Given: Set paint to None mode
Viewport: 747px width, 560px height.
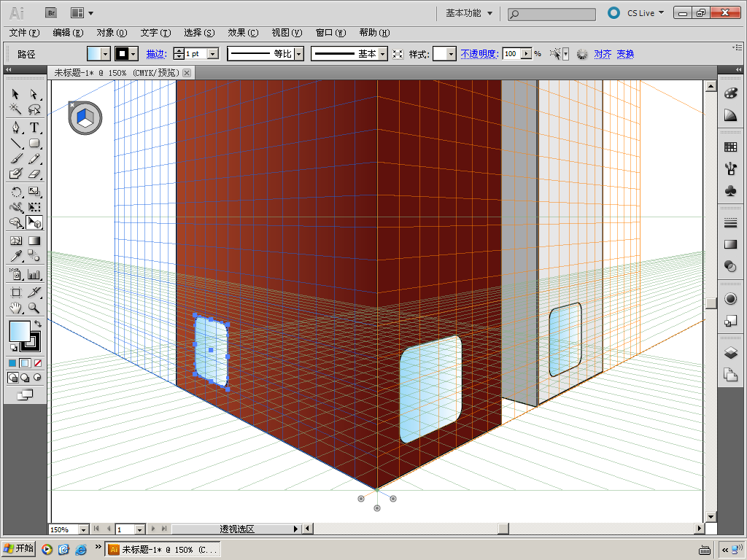Looking at the screenshot, I should [38, 362].
